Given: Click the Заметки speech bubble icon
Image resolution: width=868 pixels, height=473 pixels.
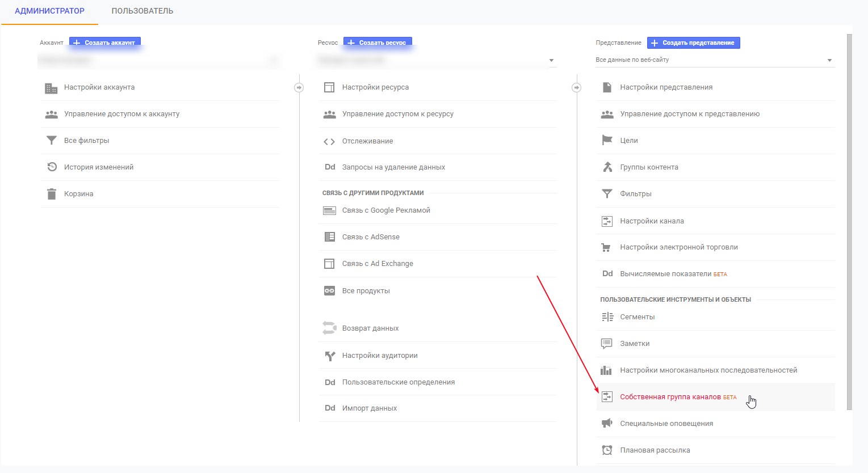Looking at the screenshot, I should point(607,344).
